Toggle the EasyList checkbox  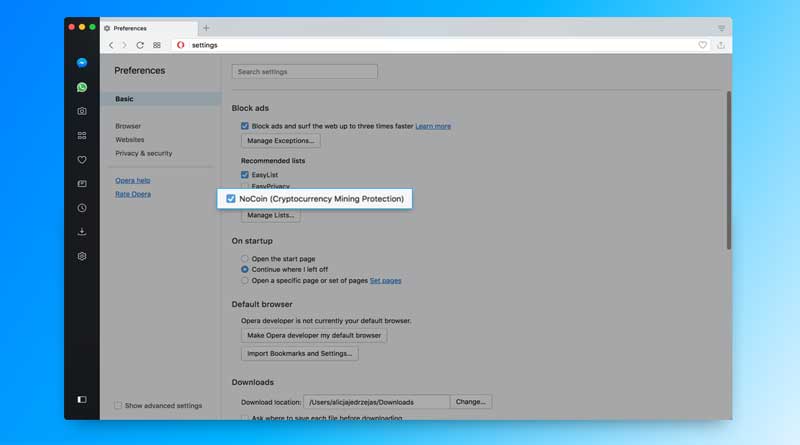pyautogui.click(x=245, y=175)
